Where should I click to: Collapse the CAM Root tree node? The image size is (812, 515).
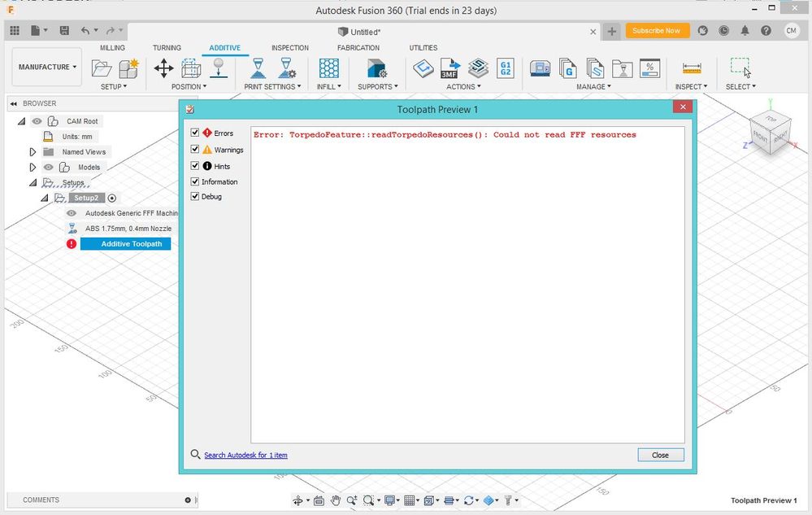(x=21, y=121)
